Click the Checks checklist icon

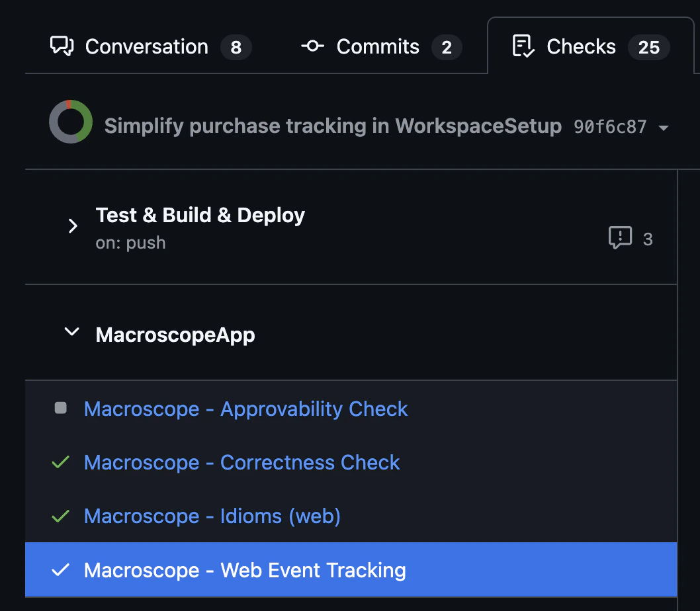coord(523,46)
